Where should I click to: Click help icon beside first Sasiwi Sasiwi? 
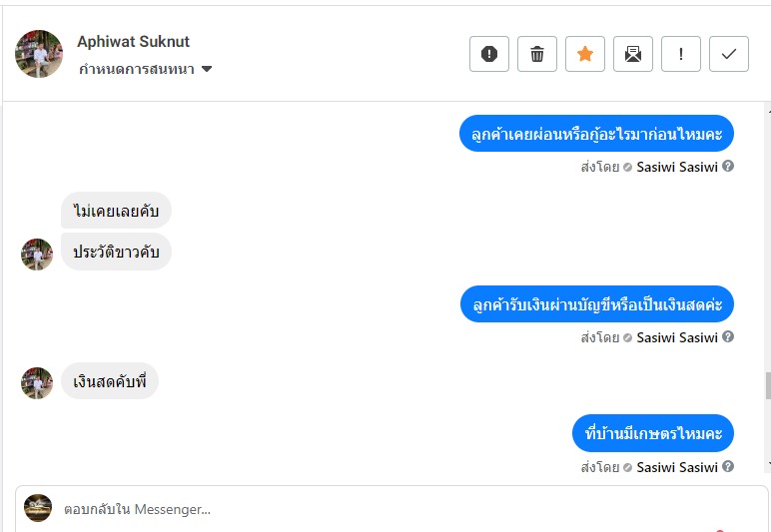click(x=728, y=167)
